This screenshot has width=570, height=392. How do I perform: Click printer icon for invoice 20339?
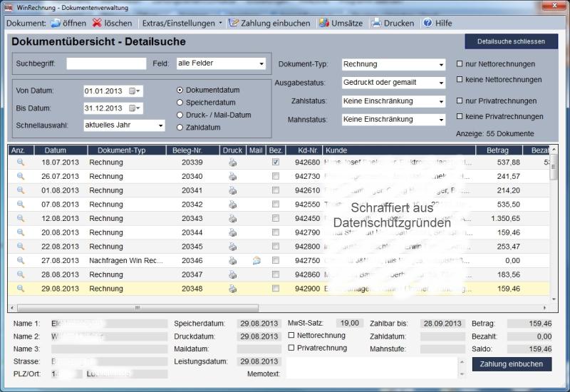click(233, 163)
